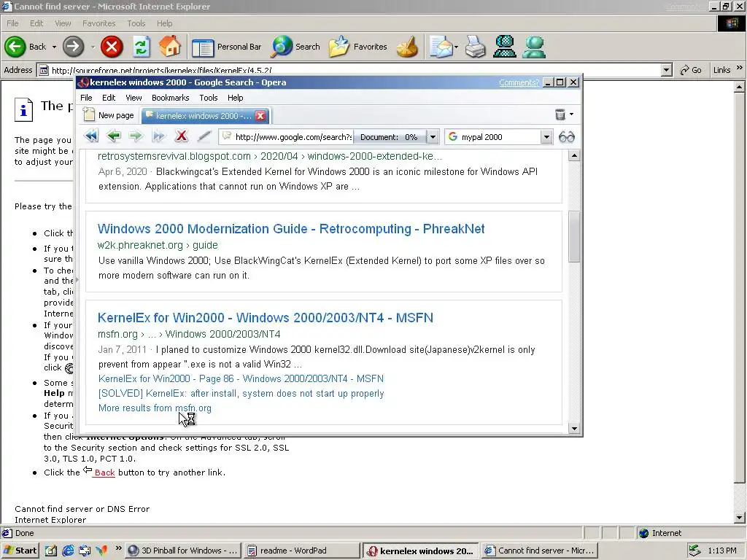Open the Favorites pane in Internet Explorer
The height and width of the screenshot is (560, 747).
(x=357, y=47)
